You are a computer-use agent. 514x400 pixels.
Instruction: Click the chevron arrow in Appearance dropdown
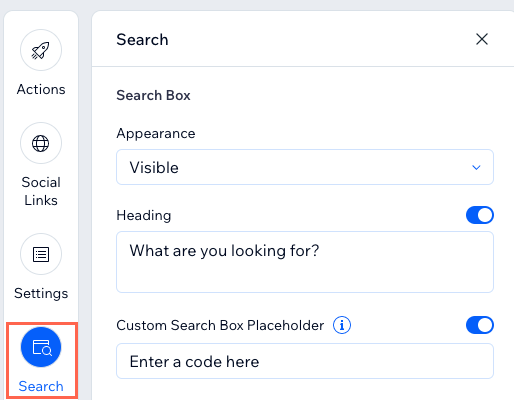click(476, 167)
